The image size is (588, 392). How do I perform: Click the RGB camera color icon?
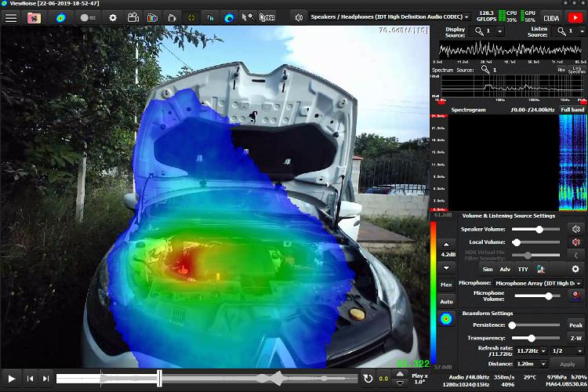152,17
